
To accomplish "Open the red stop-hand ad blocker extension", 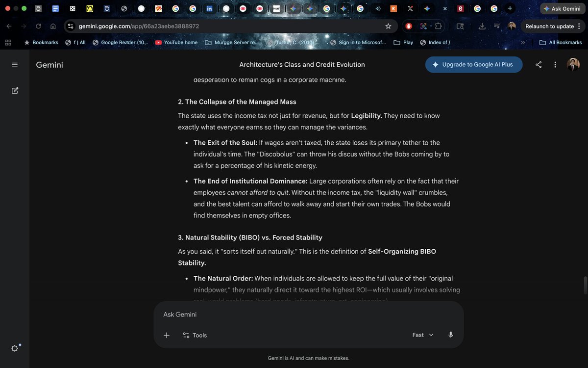I will [409, 26].
